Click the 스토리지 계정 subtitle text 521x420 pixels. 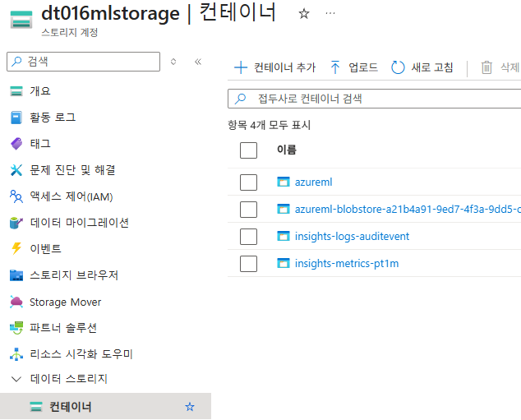pos(70,33)
